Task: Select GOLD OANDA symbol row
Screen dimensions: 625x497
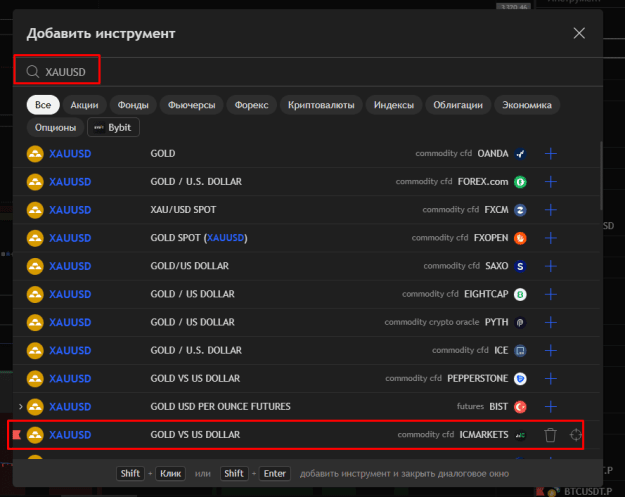Action: (306, 153)
